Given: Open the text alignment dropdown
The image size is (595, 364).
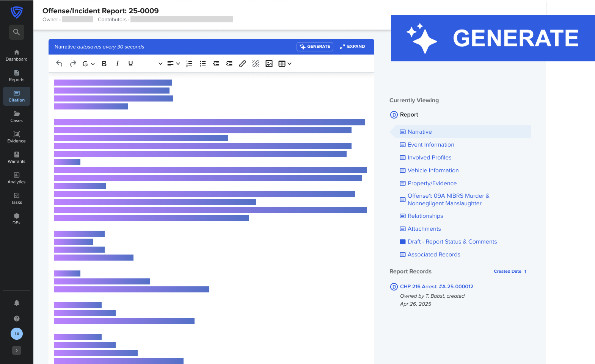Looking at the screenshot, I should click(173, 64).
